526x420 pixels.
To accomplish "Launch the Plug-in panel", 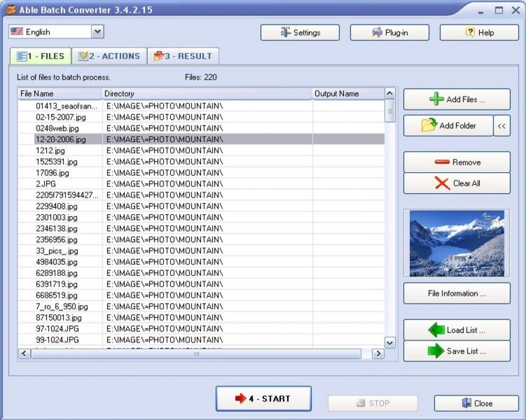I will click(x=389, y=32).
